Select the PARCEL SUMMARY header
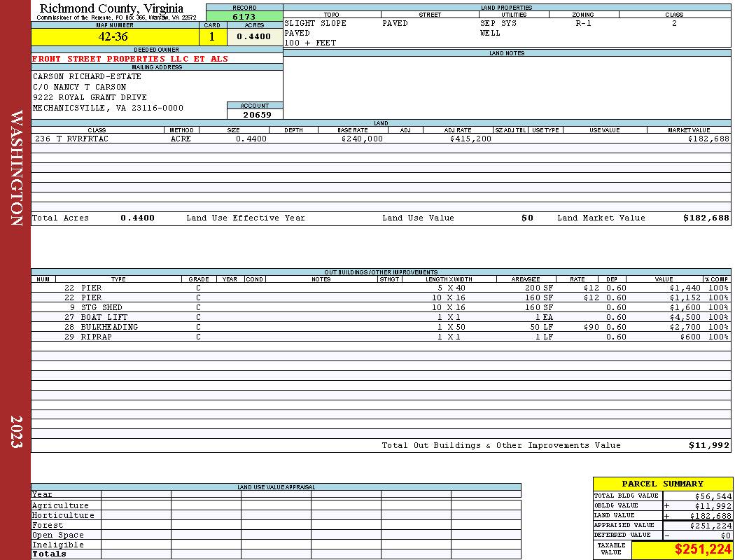This screenshot has width=735, height=560. pyautogui.click(x=662, y=484)
